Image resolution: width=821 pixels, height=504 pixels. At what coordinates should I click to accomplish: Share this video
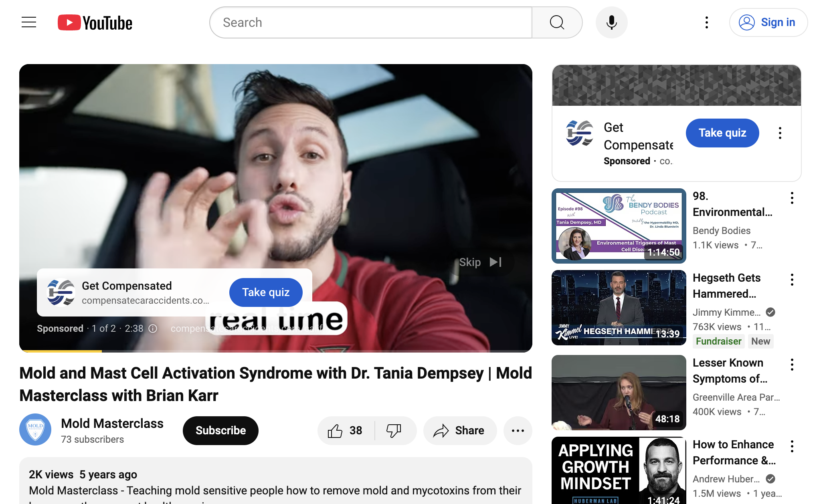point(460,431)
